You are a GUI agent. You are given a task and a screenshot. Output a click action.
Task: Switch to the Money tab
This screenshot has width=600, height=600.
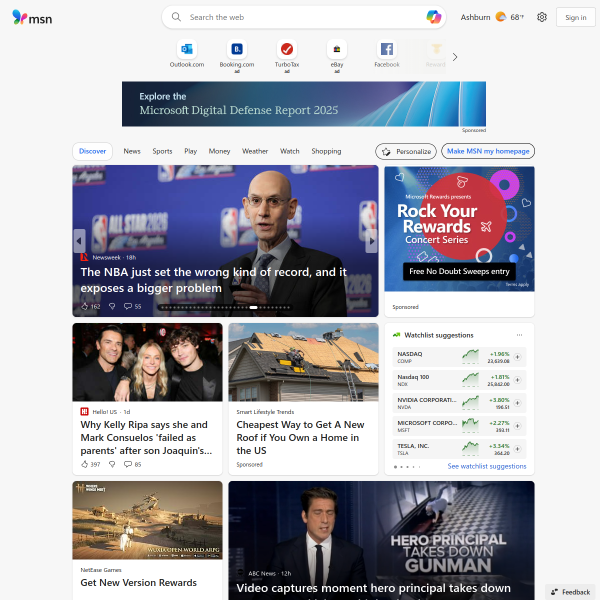pos(219,151)
